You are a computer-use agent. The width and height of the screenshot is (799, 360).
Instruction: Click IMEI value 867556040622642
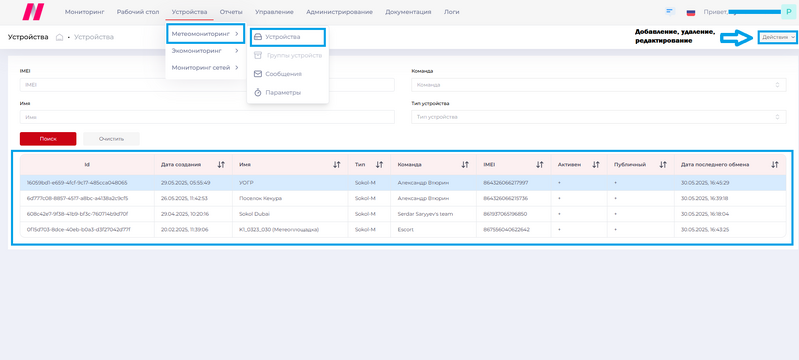(x=507, y=229)
